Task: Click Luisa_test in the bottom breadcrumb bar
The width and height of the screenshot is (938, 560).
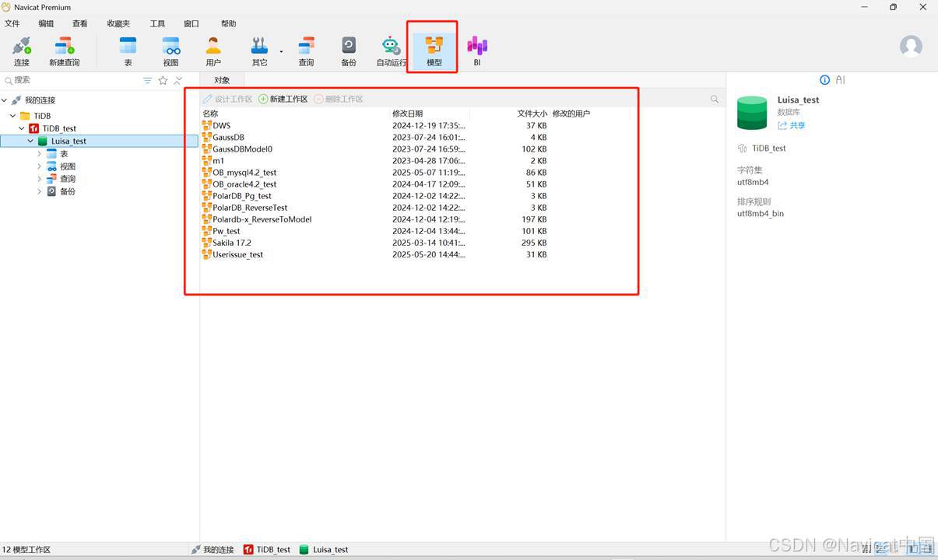Action: 324,549
